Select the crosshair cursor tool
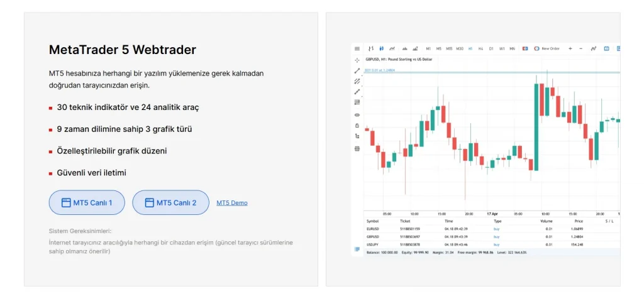 tap(357, 60)
